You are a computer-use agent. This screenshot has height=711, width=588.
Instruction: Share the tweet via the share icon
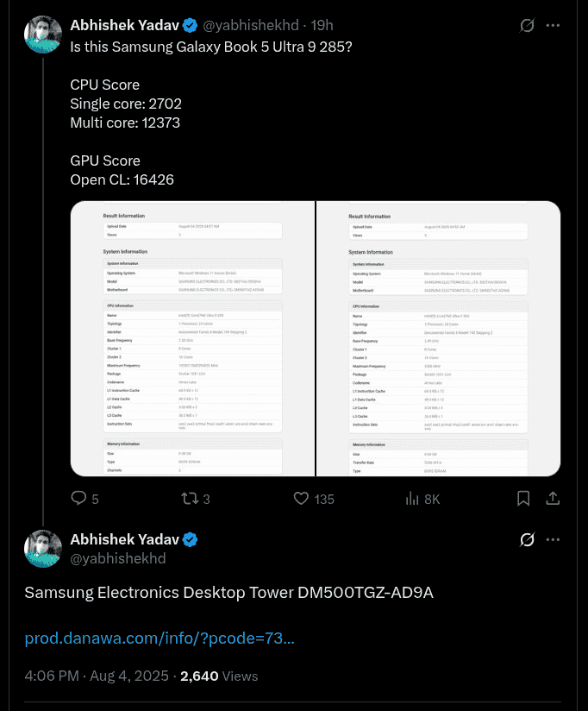(554, 498)
